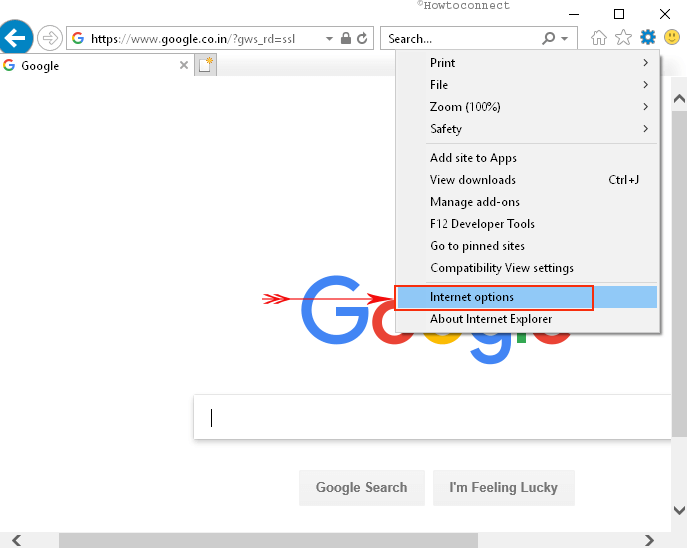Select Manage add-ons
Screen dimensions: 687x548
(528, 202)
